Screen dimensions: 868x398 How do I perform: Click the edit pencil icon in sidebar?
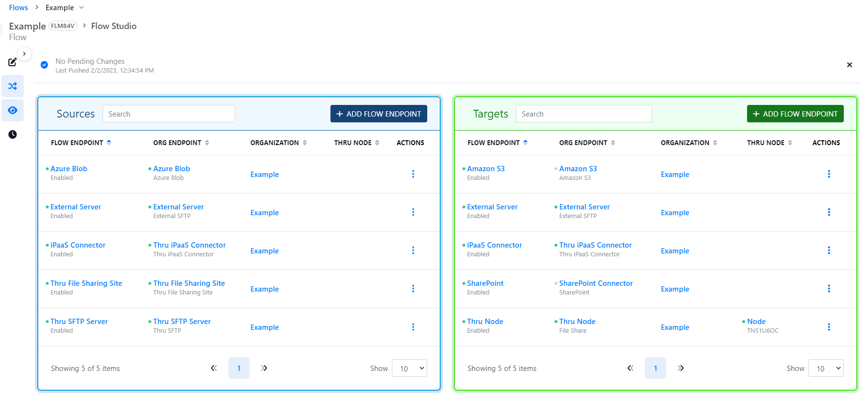(13, 62)
